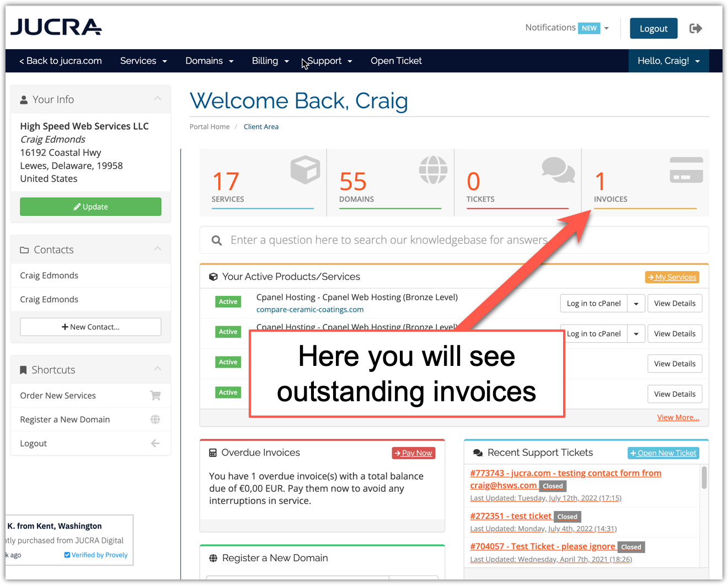The image size is (728, 585).
Task: Open the Billing menu
Action: pos(270,61)
